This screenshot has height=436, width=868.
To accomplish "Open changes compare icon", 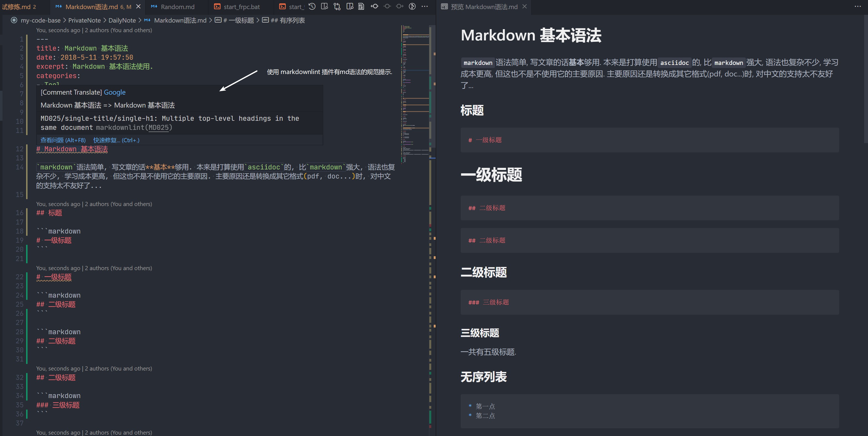I will point(337,6).
